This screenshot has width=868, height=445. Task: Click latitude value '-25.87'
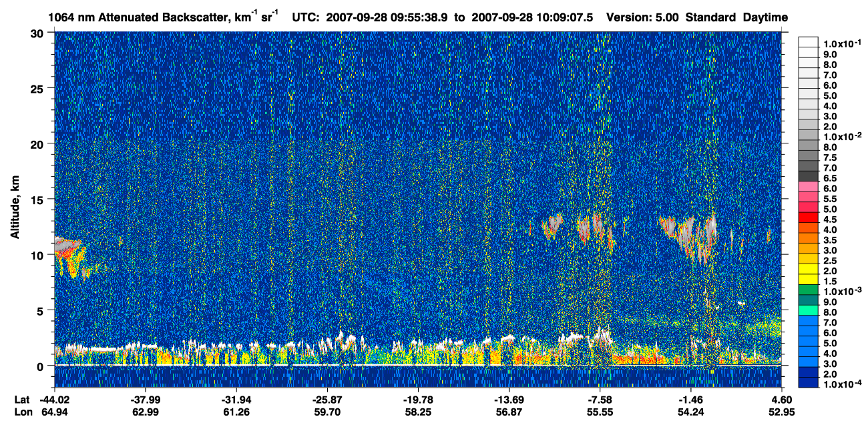327,400
